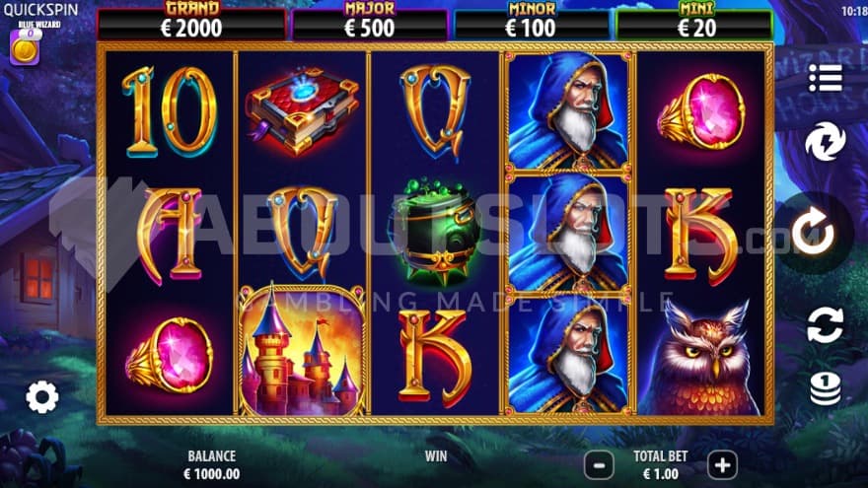Spin the reels with the circular arrow
The height and width of the screenshot is (488, 868).
point(813,232)
